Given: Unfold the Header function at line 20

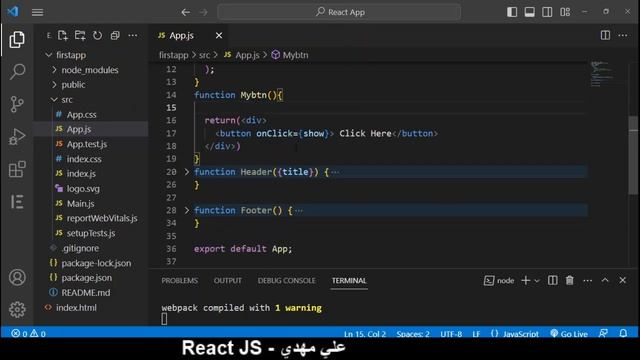Looking at the screenshot, I should 187,172.
